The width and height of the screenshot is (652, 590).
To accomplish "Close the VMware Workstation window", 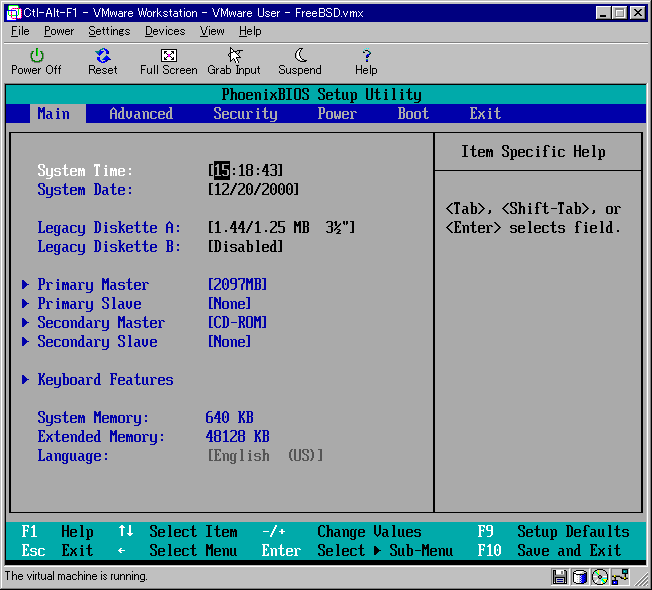I will [638, 13].
